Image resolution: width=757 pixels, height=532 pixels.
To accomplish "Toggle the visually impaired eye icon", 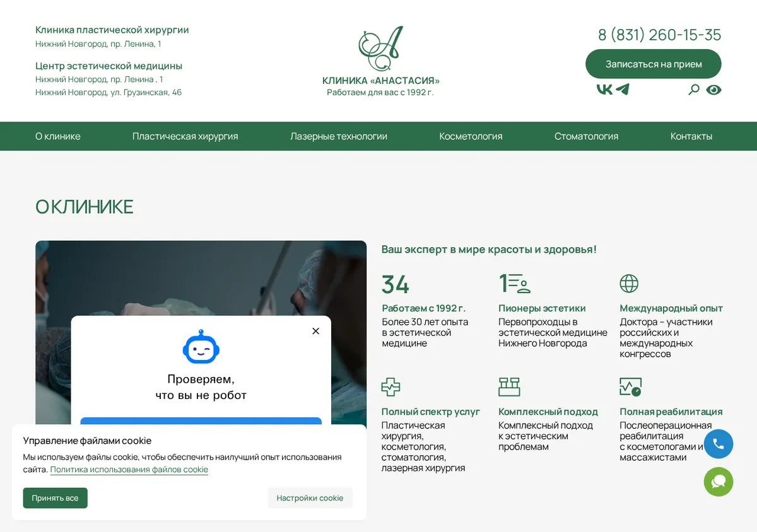I will (x=713, y=90).
